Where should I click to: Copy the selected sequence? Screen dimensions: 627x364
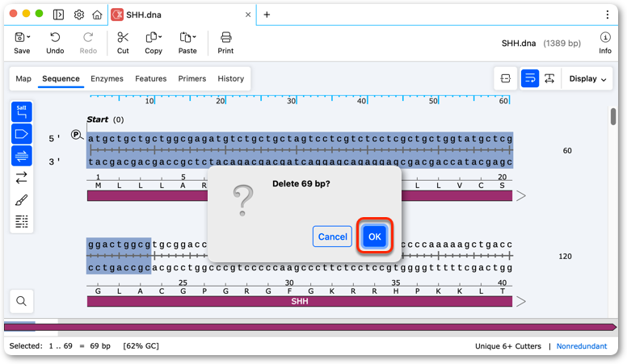click(x=151, y=38)
